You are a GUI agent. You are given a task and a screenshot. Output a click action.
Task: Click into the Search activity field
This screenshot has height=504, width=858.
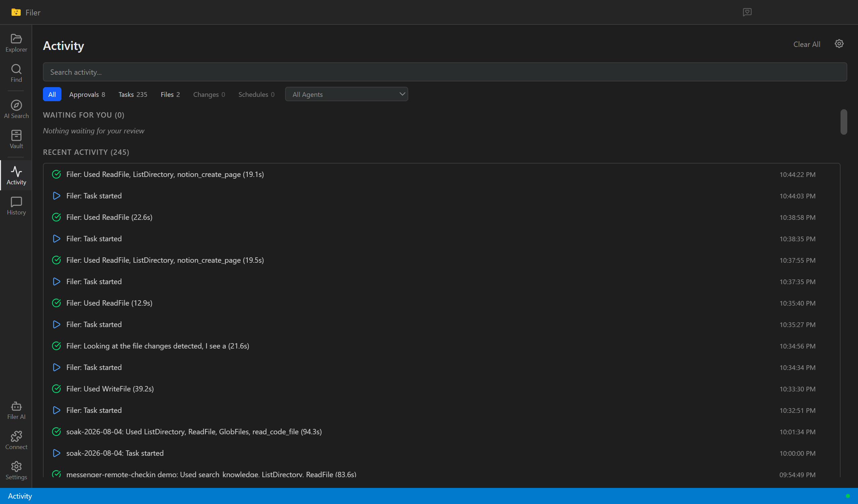(x=445, y=72)
